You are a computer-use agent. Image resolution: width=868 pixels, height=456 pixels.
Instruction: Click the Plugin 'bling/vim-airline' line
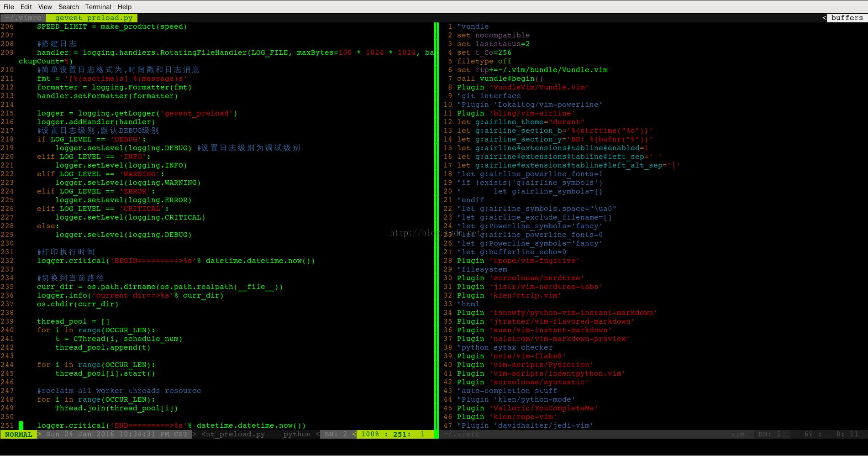(x=516, y=113)
